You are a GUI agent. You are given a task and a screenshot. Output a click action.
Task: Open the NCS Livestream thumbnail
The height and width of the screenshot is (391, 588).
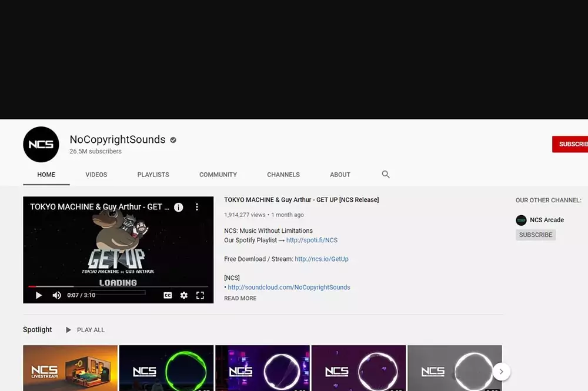pyautogui.click(x=70, y=368)
